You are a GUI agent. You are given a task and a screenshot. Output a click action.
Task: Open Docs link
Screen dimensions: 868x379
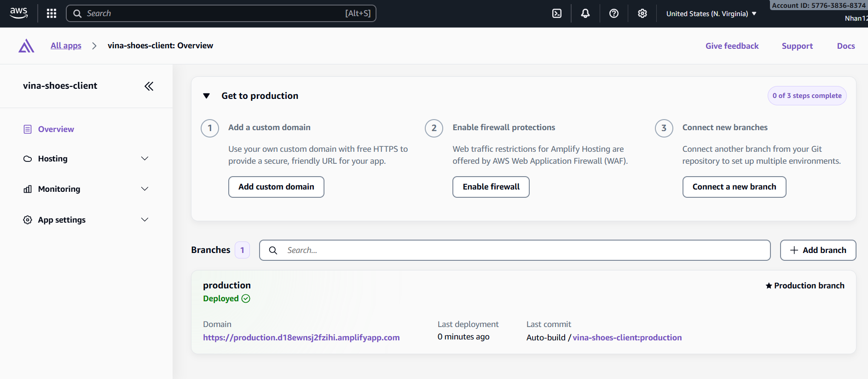pyautogui.click(x=846, y=46)
